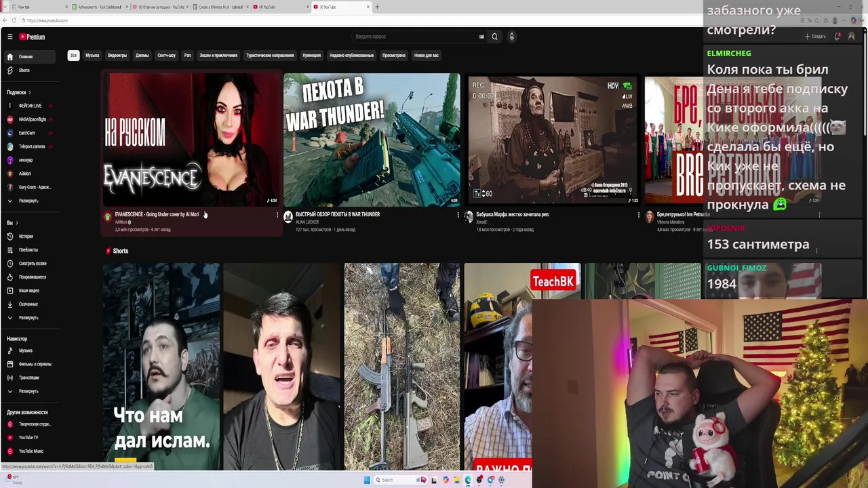
Task: Switch to the Achievements - Kick Dashboard tab
Action: pos(99,7)
